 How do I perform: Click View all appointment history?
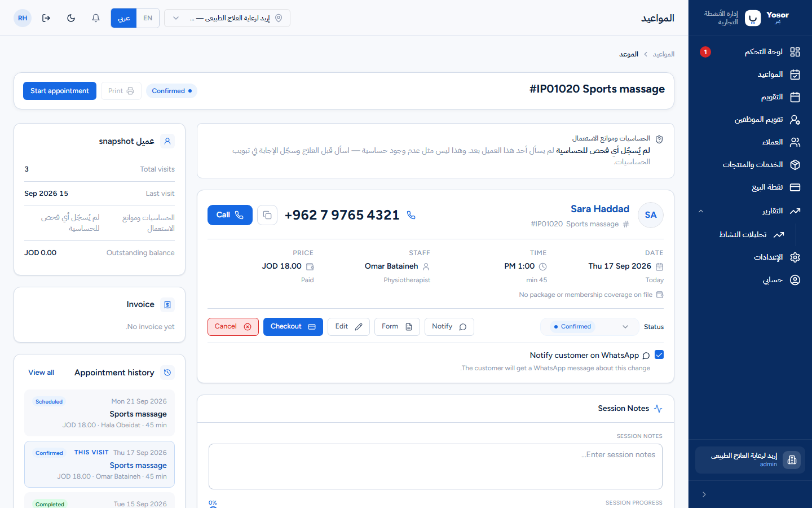41,373
